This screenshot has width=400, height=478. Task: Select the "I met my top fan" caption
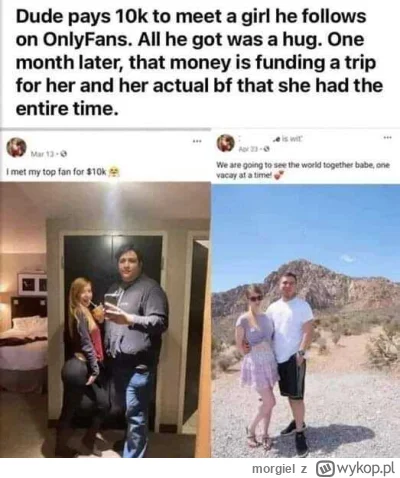click(x=56, y=172)
